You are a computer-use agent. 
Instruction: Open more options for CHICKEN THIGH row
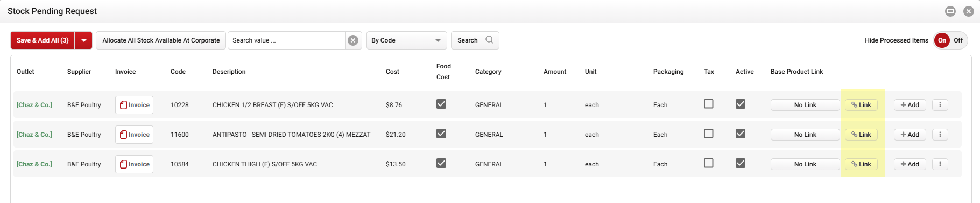click(940, 164)
